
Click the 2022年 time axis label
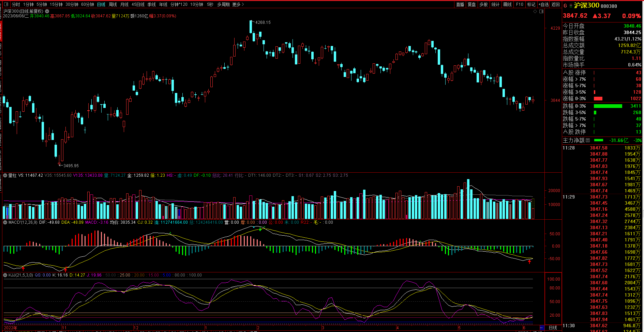tap(11, 328)
